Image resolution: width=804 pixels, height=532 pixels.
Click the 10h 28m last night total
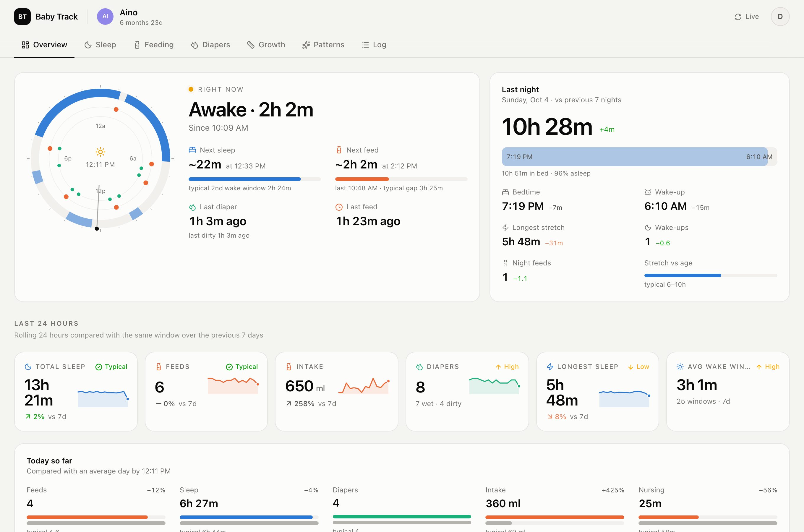point(547,127)
